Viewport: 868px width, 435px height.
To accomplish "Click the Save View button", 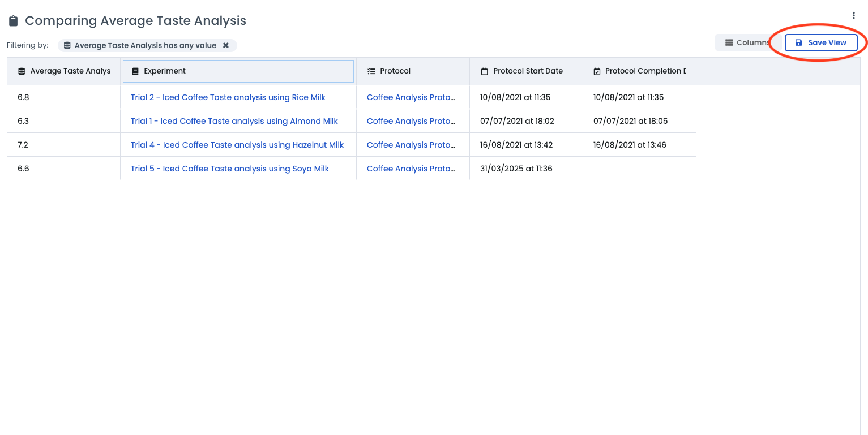I will pos(820,42).
